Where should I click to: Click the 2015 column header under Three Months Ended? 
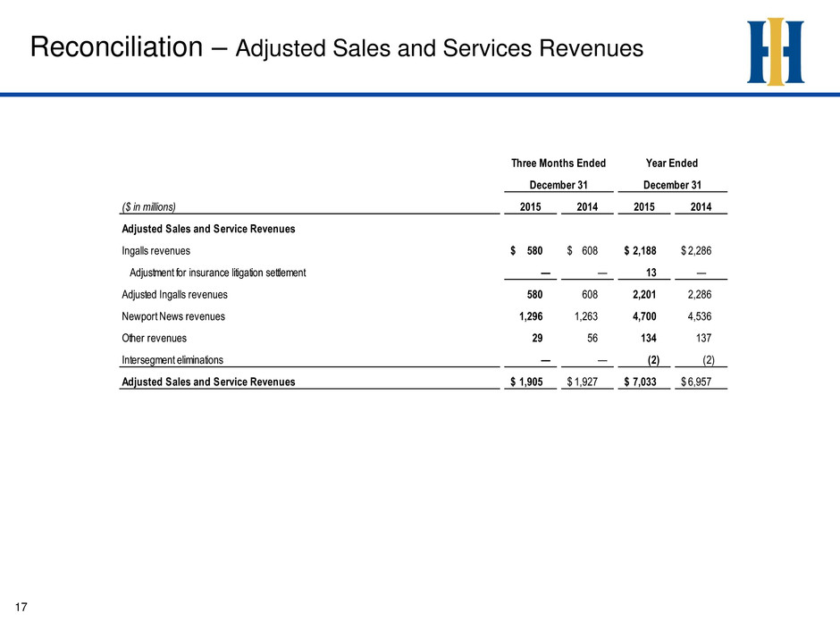click(530, 206)
